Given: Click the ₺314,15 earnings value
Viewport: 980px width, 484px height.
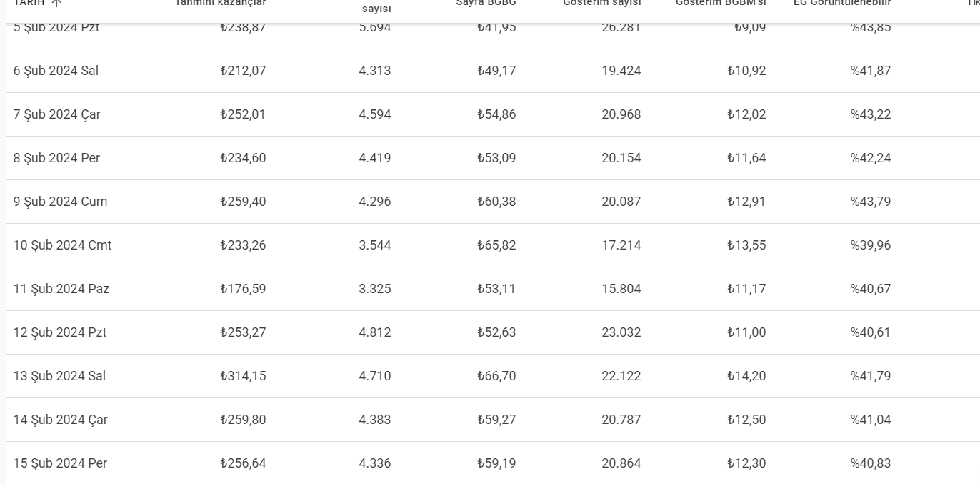Looking at the screenshot, I should click(x=243, y=376).
